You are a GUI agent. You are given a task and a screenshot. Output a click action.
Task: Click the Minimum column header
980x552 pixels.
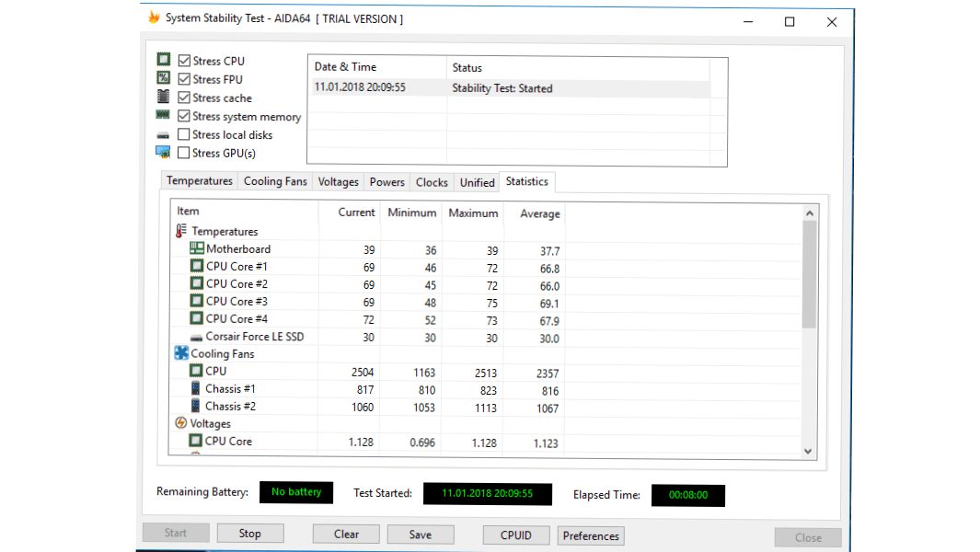(x=411, y=213)
